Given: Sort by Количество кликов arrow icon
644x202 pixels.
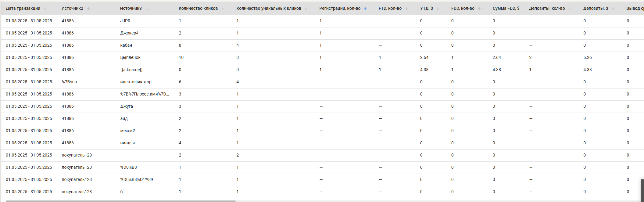Looking at the screenshot, I should [223, 9].
